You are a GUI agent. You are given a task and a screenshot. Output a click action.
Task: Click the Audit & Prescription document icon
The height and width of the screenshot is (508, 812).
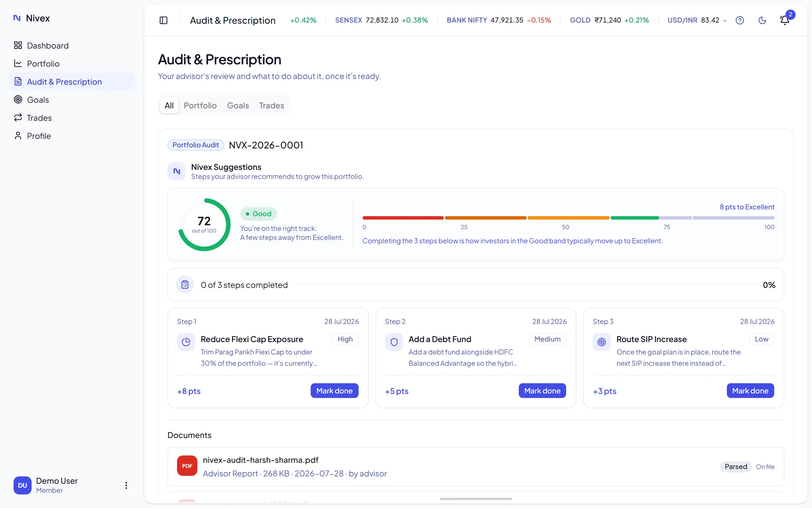pos(18,82)
